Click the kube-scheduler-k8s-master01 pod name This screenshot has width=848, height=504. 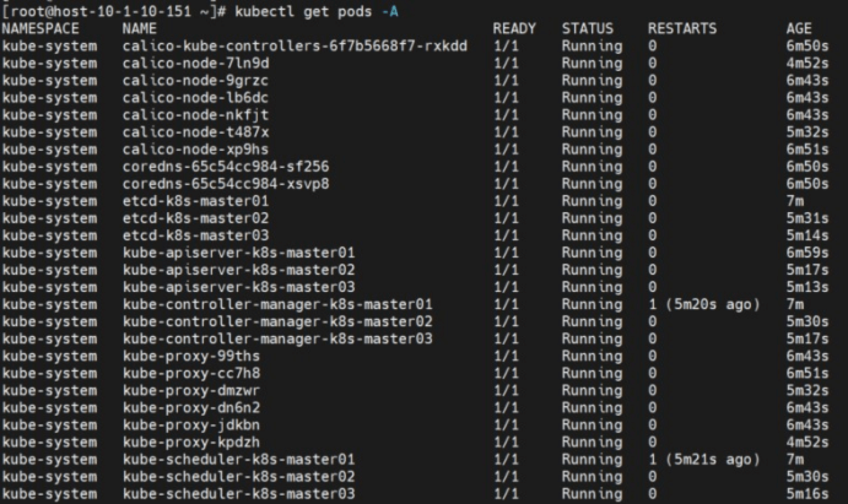pyautogui.click(x=239, y=459)
